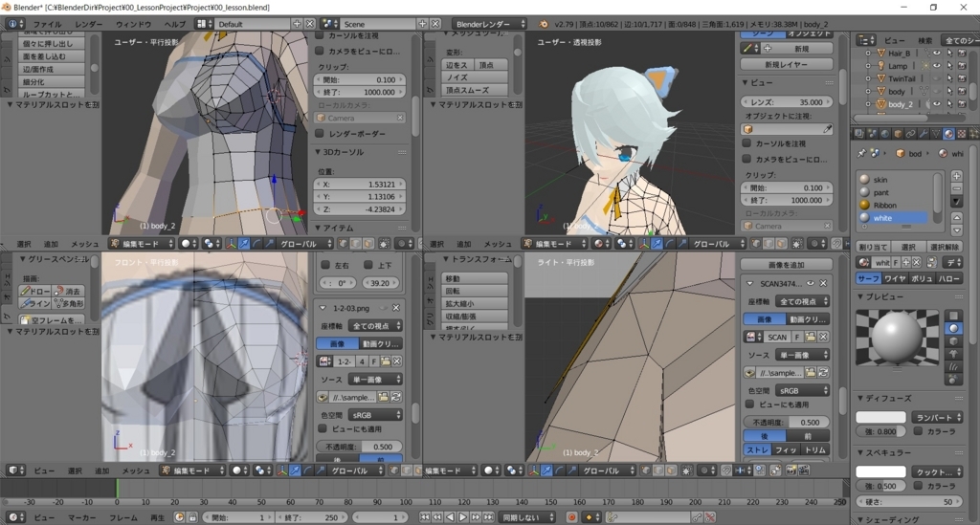Click the play animation button

(x=463, y=517)
